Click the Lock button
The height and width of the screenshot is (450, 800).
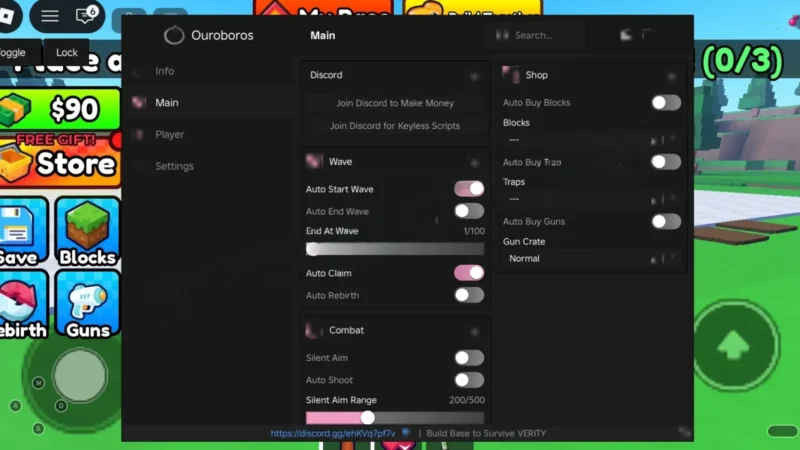pyautogui.click(x=66, y=52)
